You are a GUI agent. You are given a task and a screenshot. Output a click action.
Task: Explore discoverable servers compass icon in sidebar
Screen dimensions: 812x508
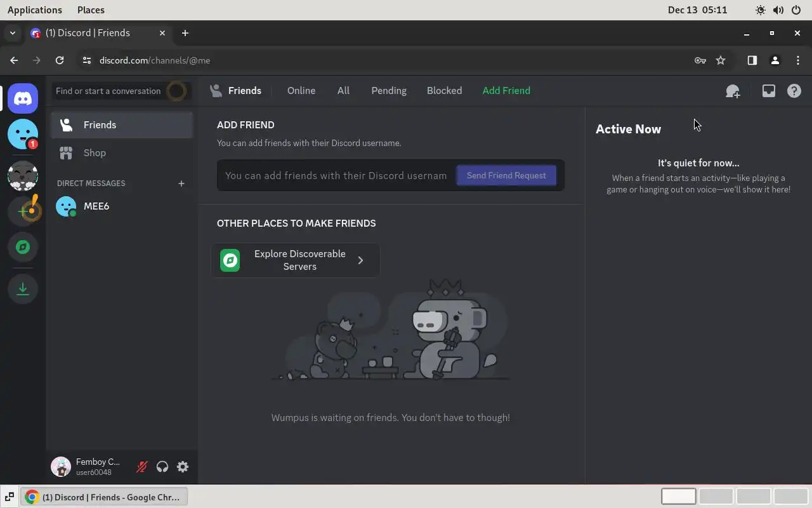23,247
